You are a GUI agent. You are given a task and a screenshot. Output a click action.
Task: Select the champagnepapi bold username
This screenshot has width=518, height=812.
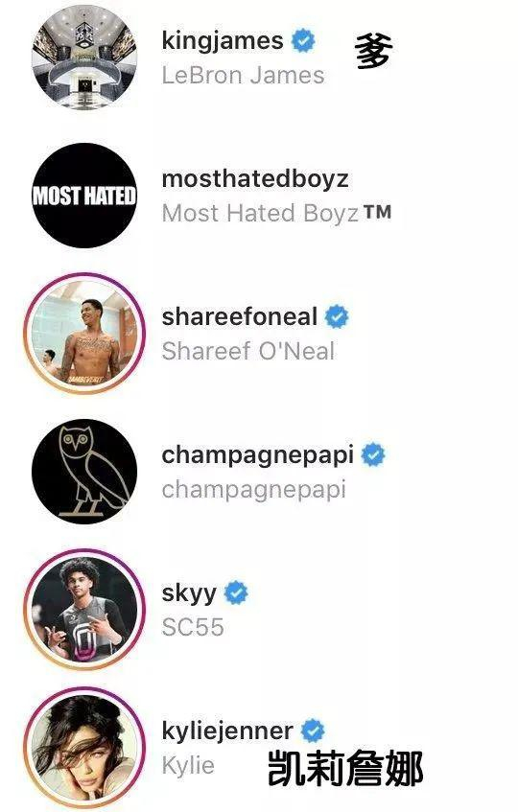(257, 456)
